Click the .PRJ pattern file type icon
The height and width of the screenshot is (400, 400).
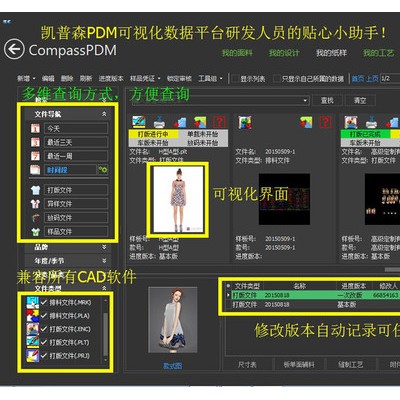pos(33,356)
